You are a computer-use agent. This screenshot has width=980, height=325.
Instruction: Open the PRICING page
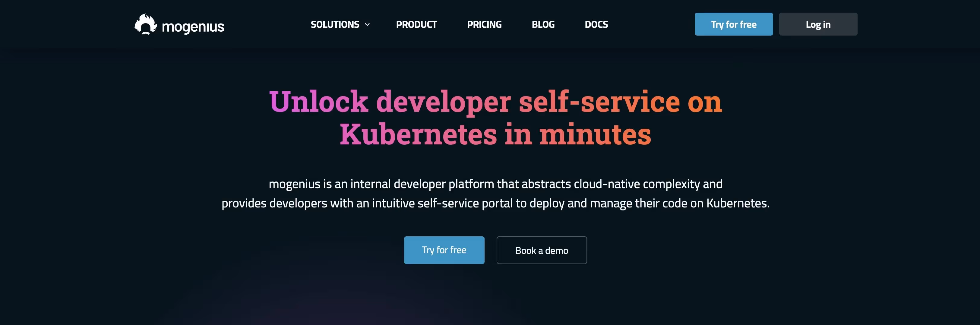click(484, 24)
